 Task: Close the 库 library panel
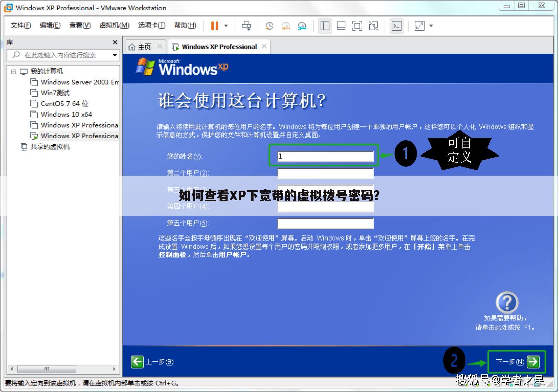click(x=115, y=42)
